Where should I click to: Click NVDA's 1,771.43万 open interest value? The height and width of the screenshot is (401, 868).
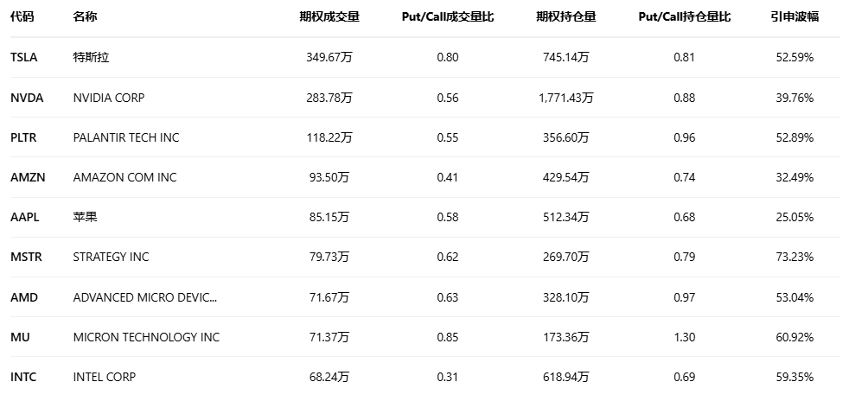pos(565,98)
